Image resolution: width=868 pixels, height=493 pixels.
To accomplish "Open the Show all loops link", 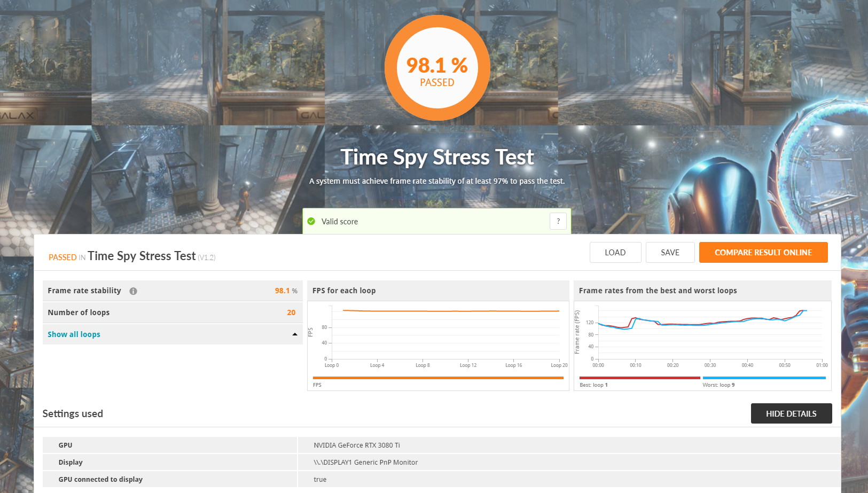I will [74, 334].
